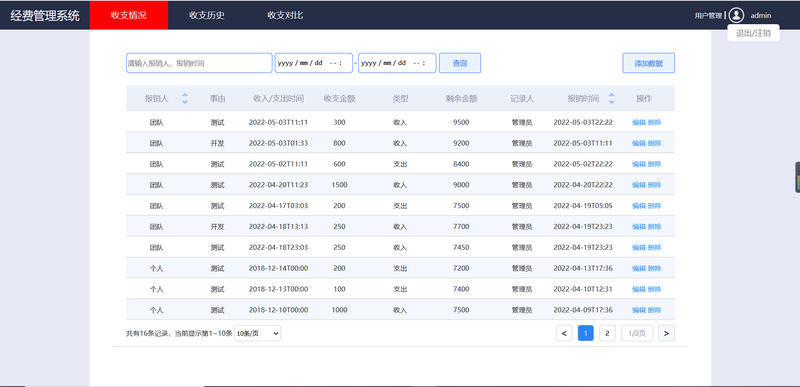Select 报销时间 cell 2022-04-10T12:31
The image size is (800, 387).
coord(583,289)
